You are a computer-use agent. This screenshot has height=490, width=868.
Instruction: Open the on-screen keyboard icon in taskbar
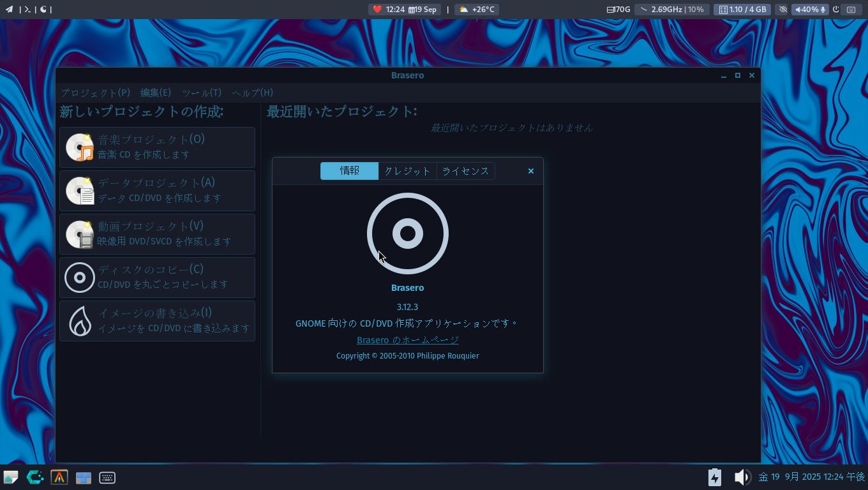(107, 477)
